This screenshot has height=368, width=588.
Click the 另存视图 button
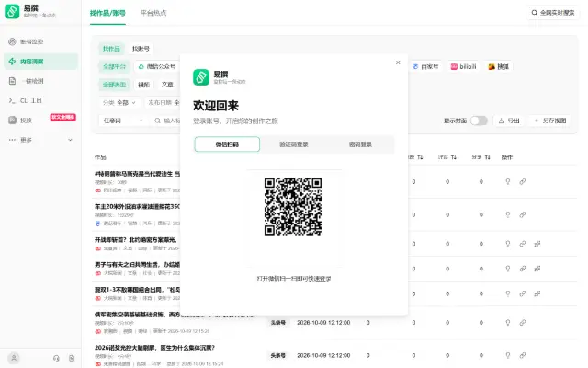click(549, 121)
